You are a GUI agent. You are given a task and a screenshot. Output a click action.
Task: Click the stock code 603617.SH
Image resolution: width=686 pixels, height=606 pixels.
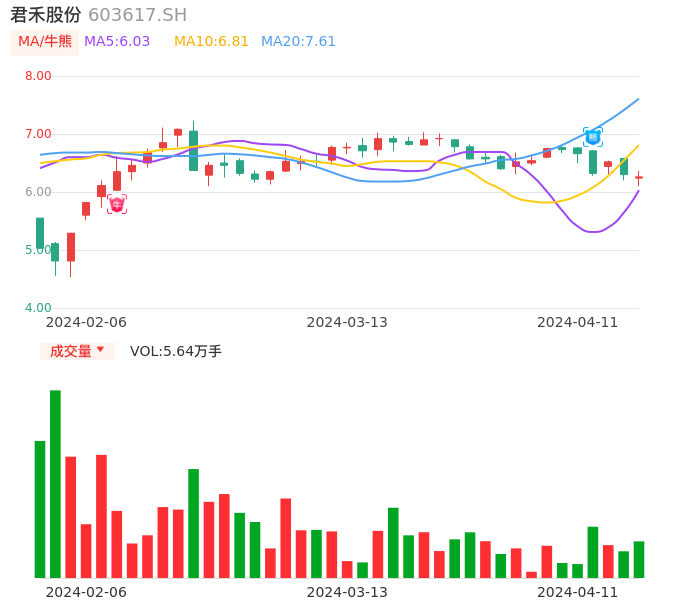tap(137, 15)
